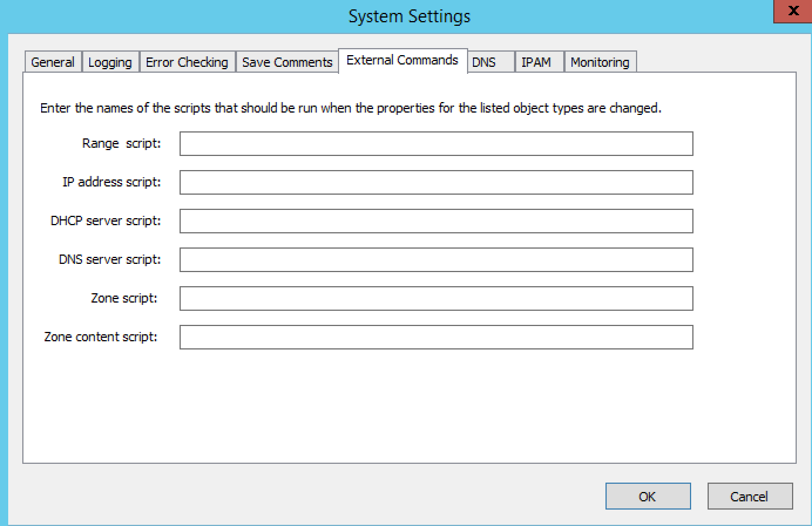Open the DNS tab

tap(490, 62)
